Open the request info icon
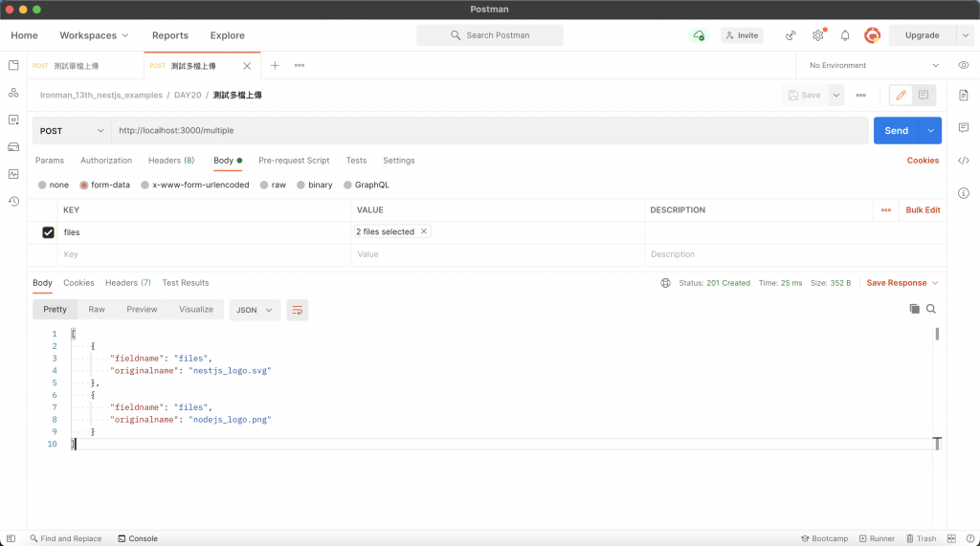Image resolution: width=980 pixels, height=546 pixels. (x=963, y=193)
